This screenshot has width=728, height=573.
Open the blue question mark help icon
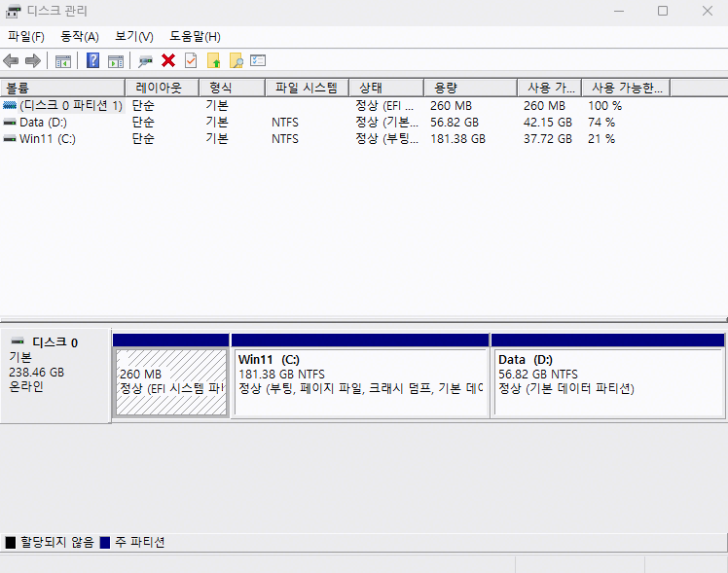(92, 60)
